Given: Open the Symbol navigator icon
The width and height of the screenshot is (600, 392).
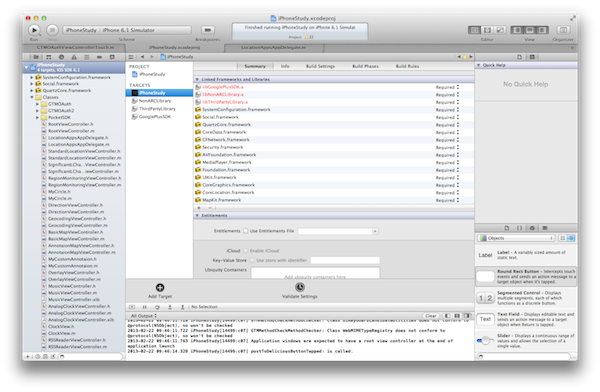Looking at the screenshot, I should (49, 57).
